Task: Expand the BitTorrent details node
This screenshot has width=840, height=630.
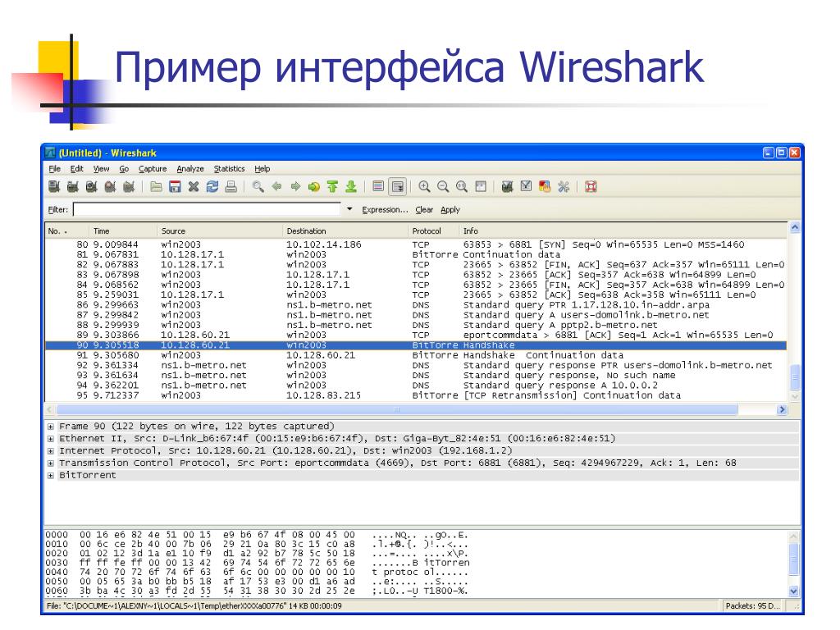Action: click(x=50, y=476)
